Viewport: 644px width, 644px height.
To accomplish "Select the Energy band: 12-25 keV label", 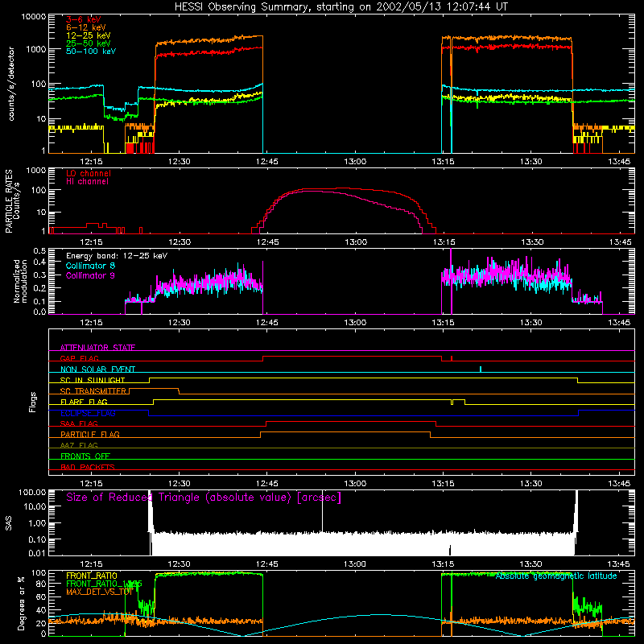I will click(x=117, y=256).
